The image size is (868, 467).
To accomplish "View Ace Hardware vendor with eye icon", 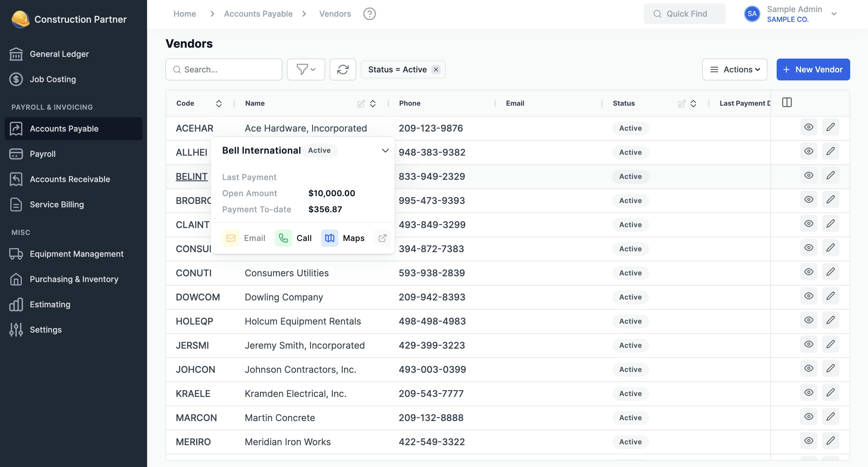I will 809,127.
